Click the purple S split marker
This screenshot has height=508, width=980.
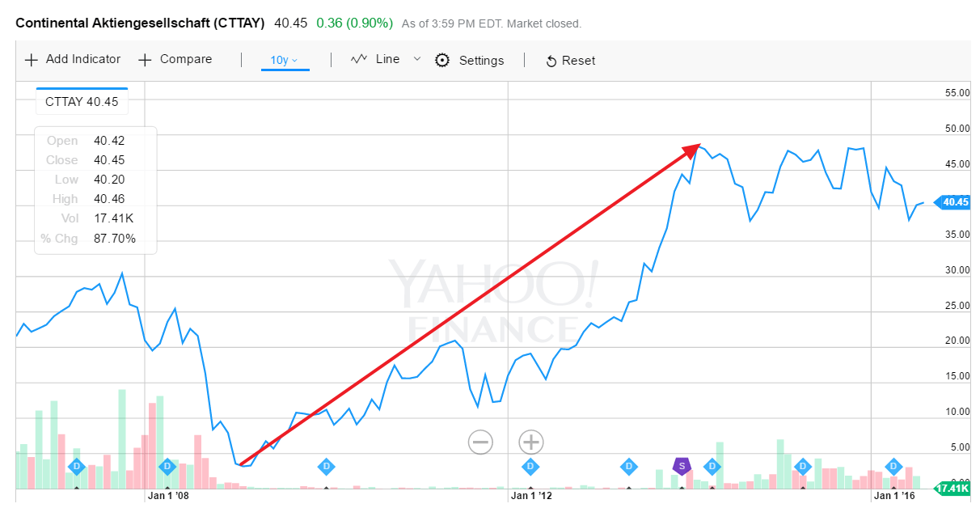tap(682, 466)
